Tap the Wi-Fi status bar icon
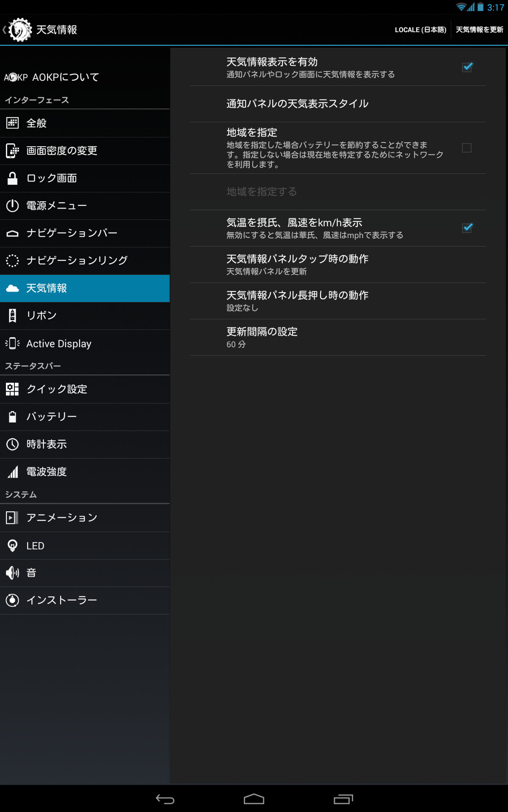The width and height of the screenshot is (508, 812). [x=461, y=7]
